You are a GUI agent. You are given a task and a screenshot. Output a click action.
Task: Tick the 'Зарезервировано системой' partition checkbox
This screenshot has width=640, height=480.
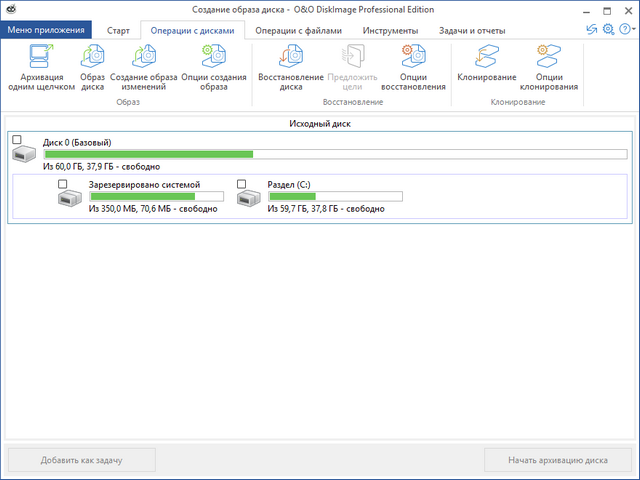[63, 184]
